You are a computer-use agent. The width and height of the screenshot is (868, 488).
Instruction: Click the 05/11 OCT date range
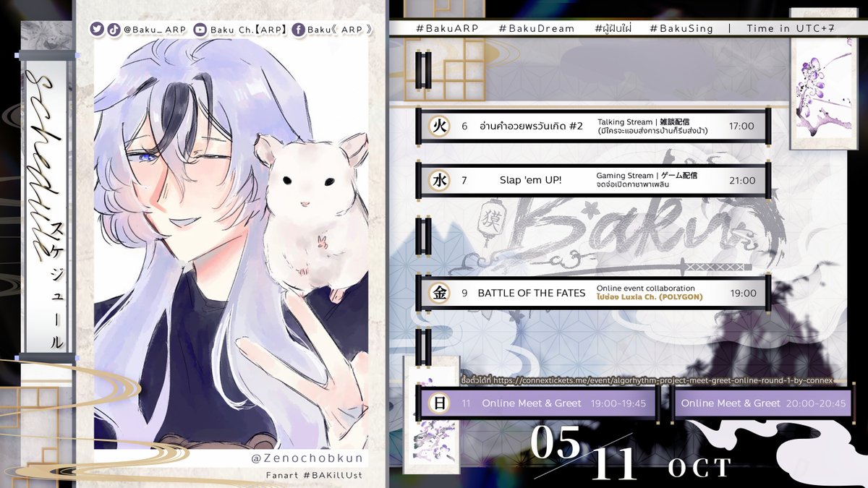[631, 452]
